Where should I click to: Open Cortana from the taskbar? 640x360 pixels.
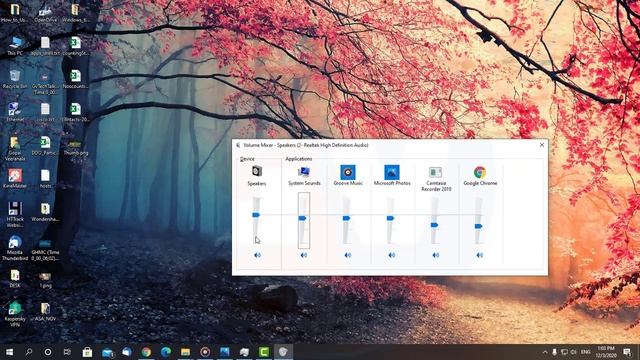pyautogui.click(x=48, y=352)
